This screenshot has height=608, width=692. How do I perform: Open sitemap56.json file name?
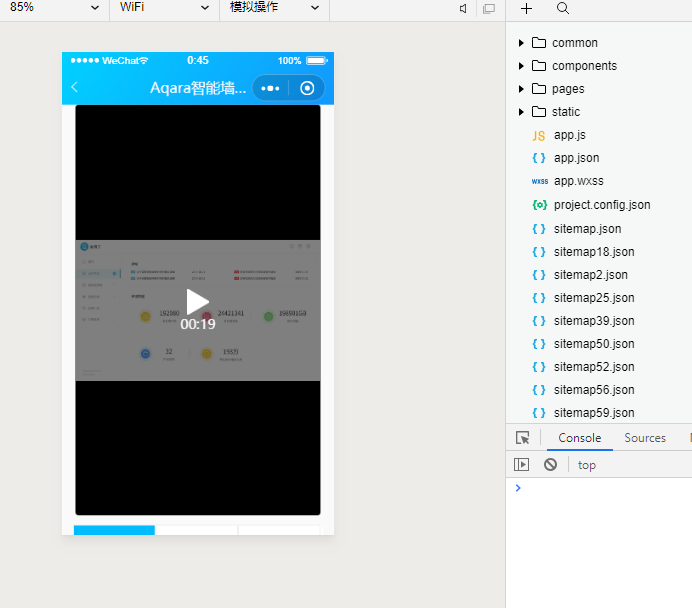(x=594, y=389)
